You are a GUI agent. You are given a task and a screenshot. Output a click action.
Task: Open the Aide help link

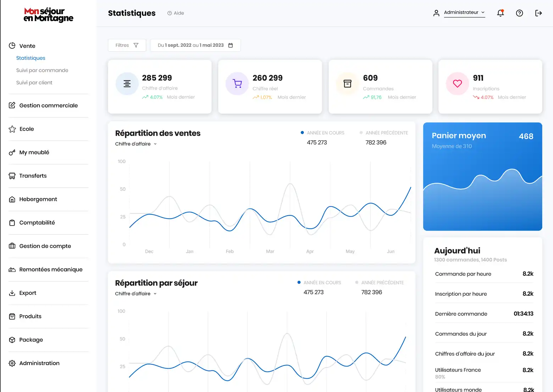click(176, 13)
